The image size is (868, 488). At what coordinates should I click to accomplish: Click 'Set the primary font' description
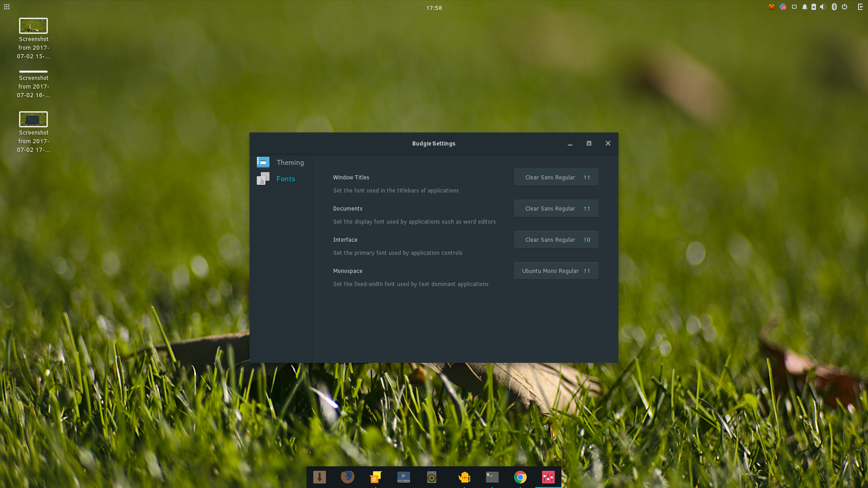point(398,253)
